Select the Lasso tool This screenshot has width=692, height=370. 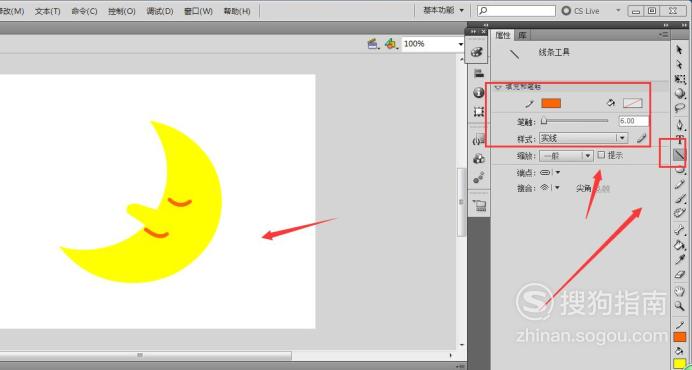[x=680, y=108]
